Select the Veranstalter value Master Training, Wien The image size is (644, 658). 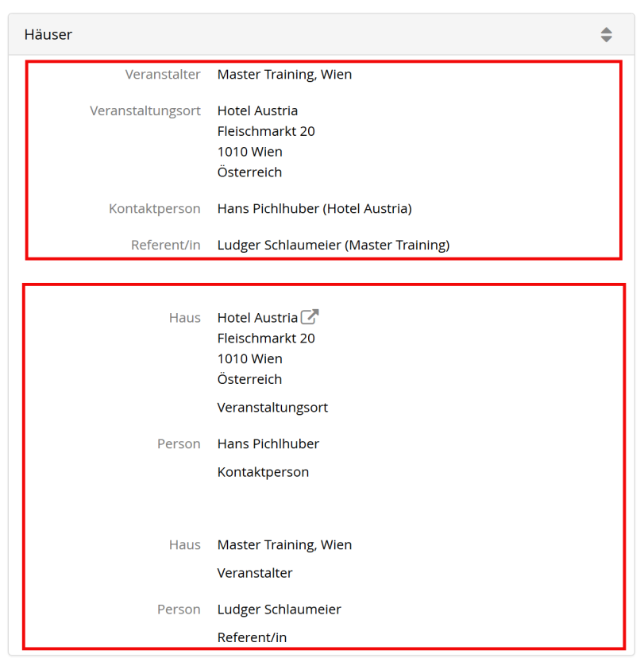[285, 75]
